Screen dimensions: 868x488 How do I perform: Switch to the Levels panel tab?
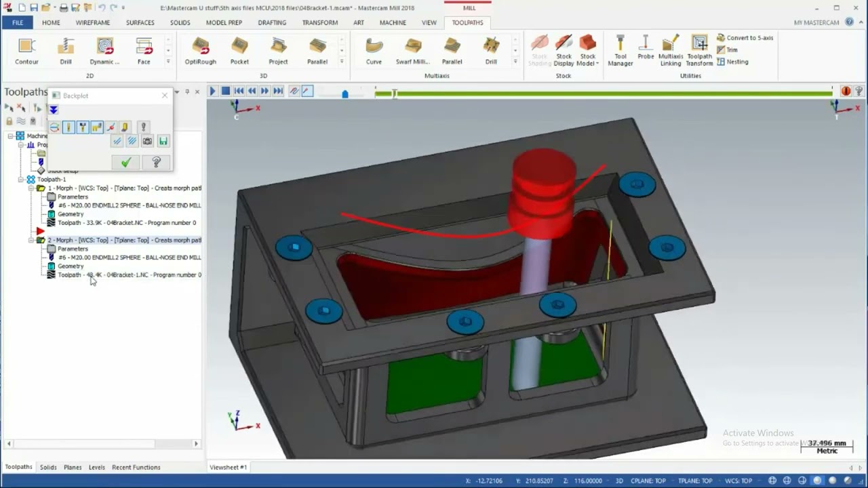coord(97,467)
